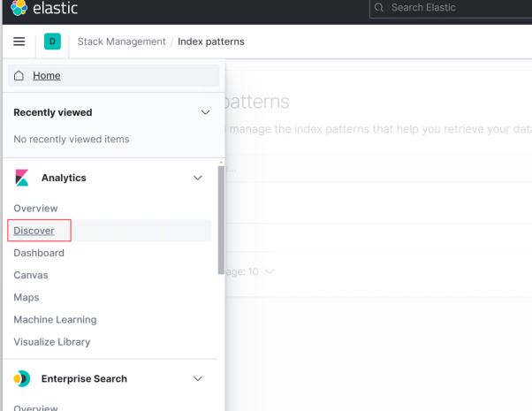Collapse the Enterprise Search section chevron
This screenshot has height=411, width=532.
tap(198, 378)
